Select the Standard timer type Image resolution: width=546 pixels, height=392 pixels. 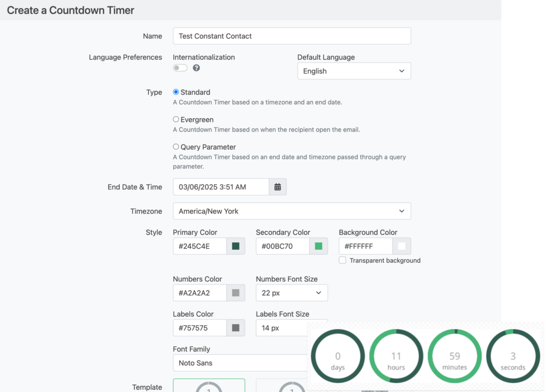[x=175, y=92]
